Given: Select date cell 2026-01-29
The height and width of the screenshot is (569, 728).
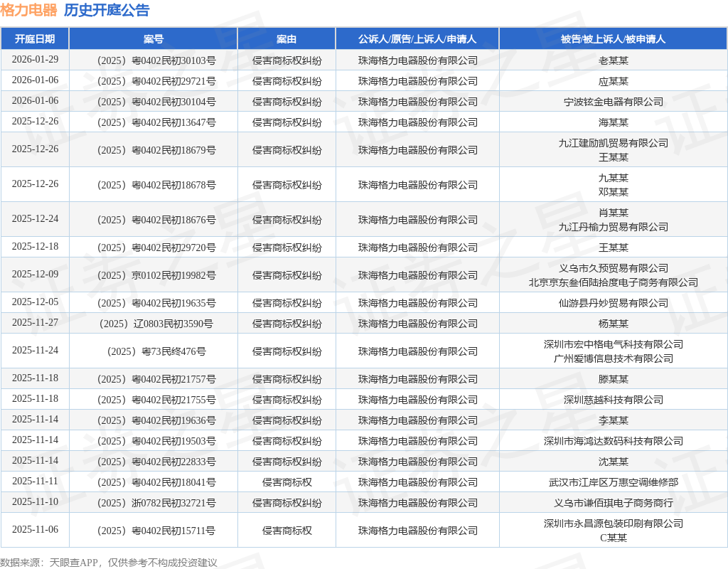Looking at the screenshot, I should point(35,60).
